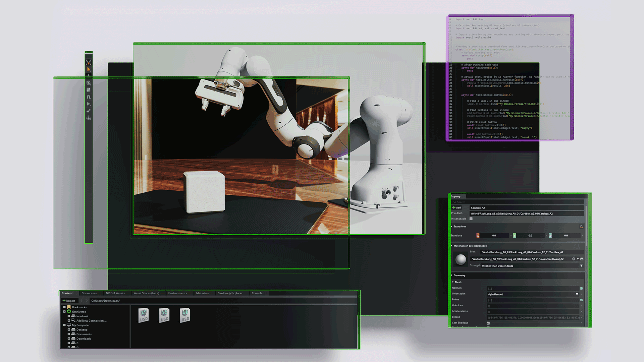Click the go-to-material icon beside Cardboard_A2
This screenshot has height=362, width=644.
[582, 259]
